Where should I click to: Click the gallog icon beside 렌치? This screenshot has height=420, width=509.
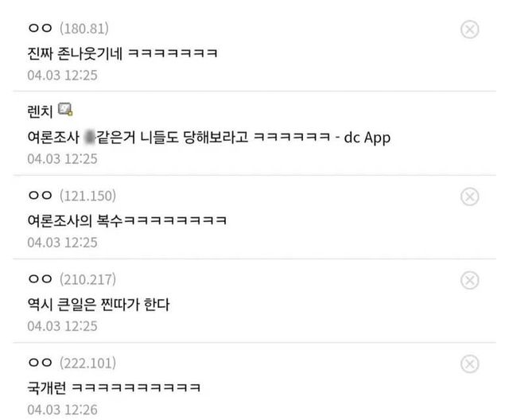point(65,110)
